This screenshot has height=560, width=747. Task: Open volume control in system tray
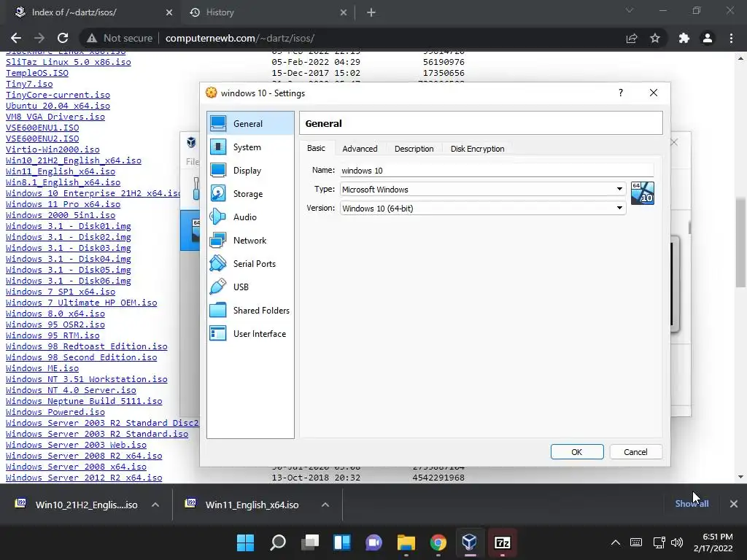coord(676,542)
